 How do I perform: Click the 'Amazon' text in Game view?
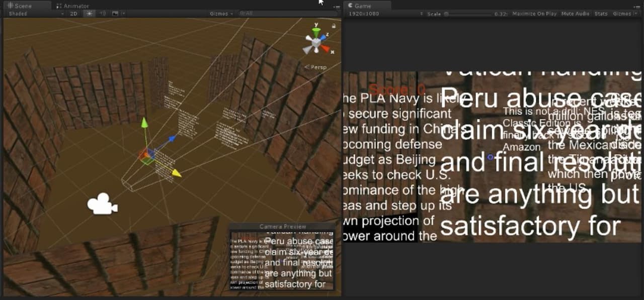point(521,147)
